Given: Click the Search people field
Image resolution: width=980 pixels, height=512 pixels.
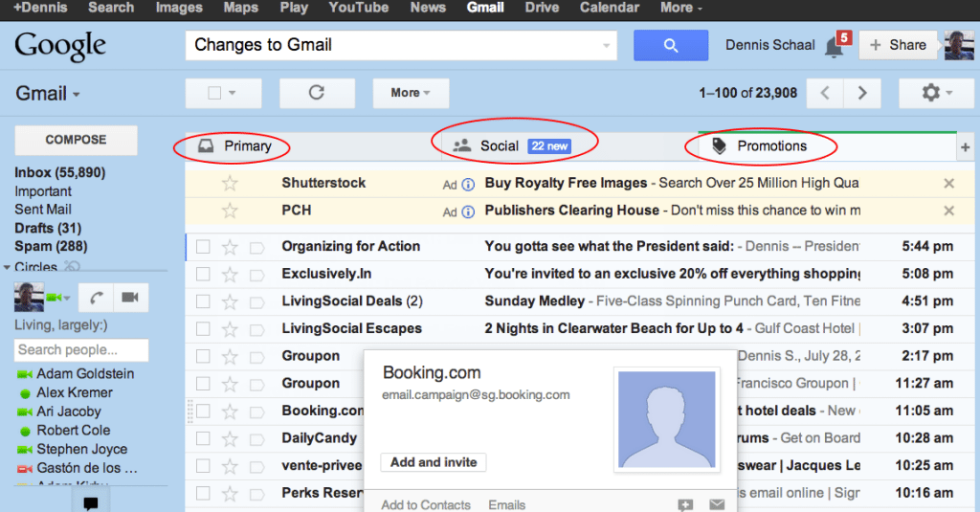Looking at the screenshot, I should [81, 350].
